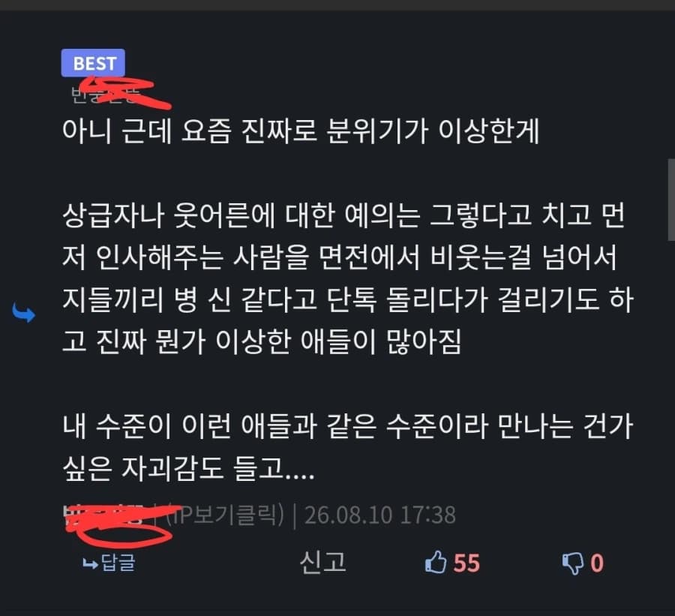This screenshot has width=675, height=616.
Task: Click the blue reply arrow in left margin
Action: [x=24, y=313]
